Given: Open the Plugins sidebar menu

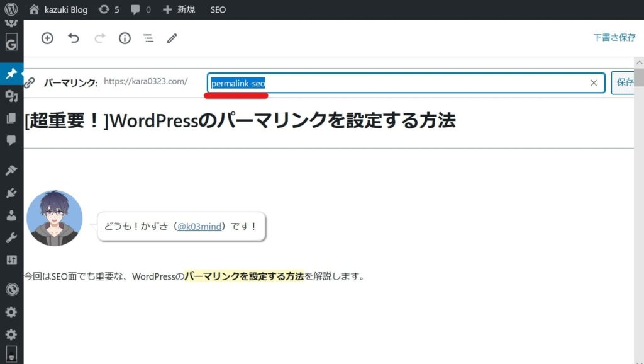Looking at the screenshot, I should pos(11,193).
